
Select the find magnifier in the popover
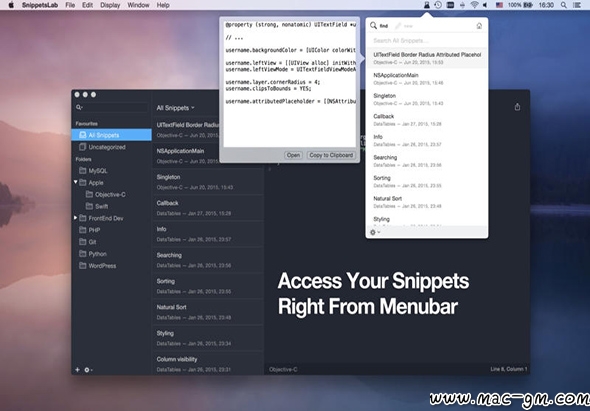pyautogui.click(x=373, y=26)
